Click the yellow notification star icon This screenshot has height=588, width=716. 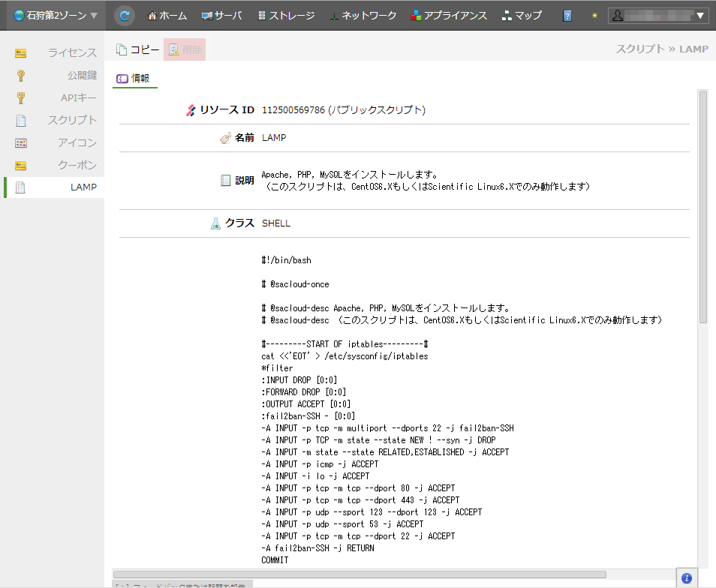click(x=594, y=16)
